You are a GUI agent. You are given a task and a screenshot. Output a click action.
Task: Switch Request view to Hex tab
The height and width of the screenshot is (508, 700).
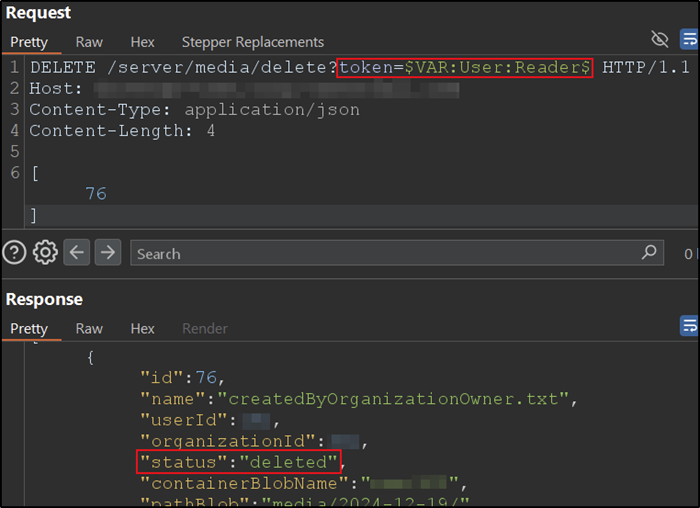pyautogui.click(x=143, y=42)
